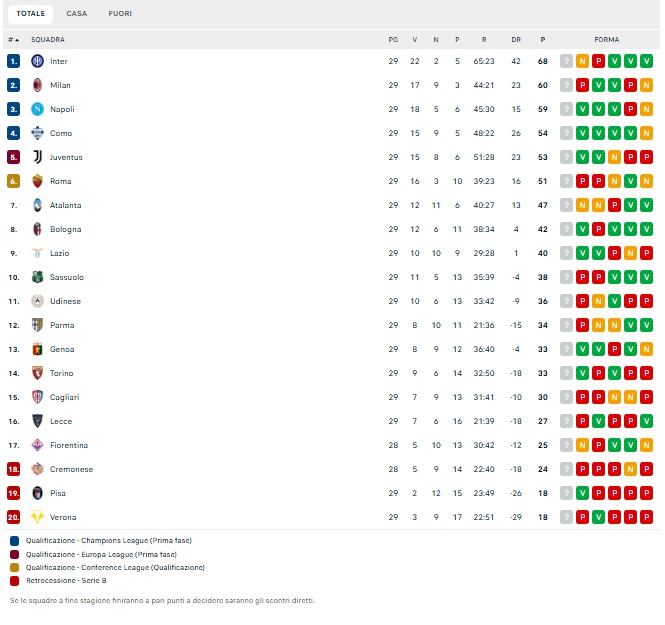
Task: Click the Verona team logo
Action: (37, 517)
